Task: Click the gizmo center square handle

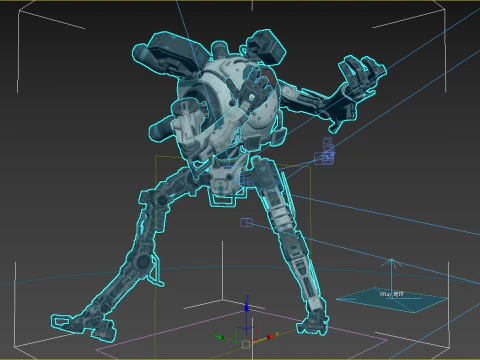Action: click(246, 344)
